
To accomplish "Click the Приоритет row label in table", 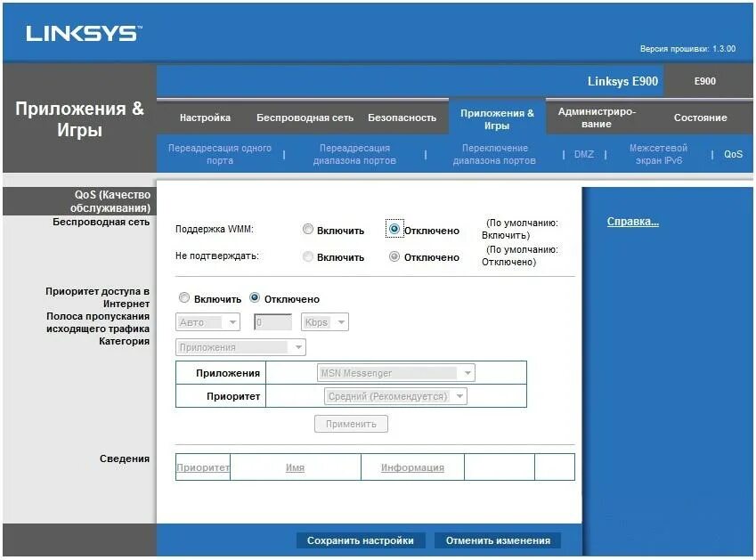I will tap(233, 396).
